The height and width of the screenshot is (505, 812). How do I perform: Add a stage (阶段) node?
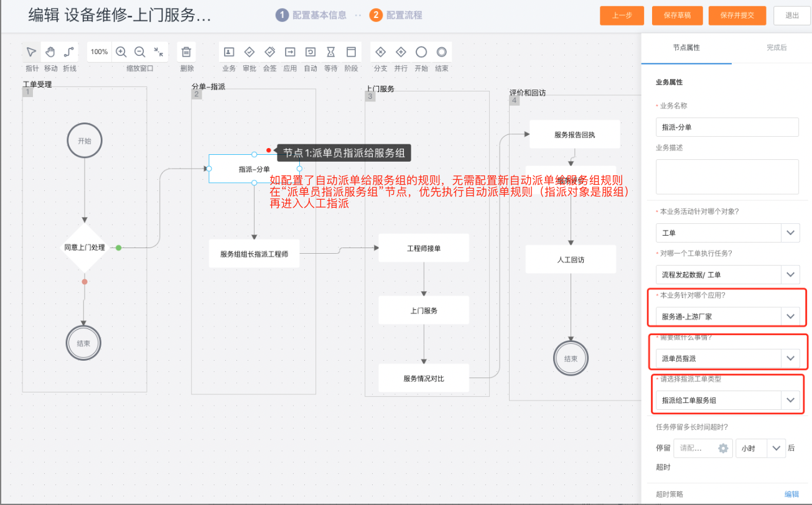(x=352, y=52)
